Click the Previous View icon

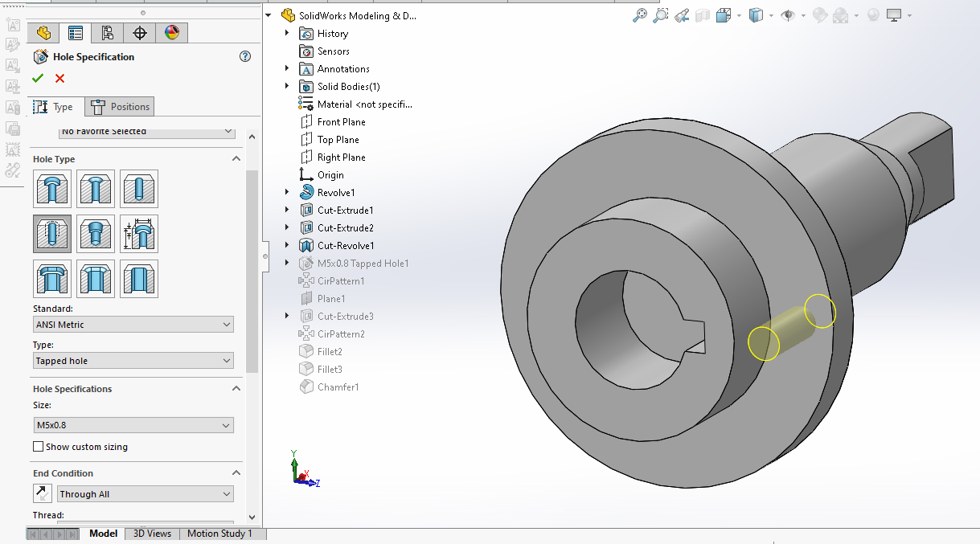pos(682,15)
